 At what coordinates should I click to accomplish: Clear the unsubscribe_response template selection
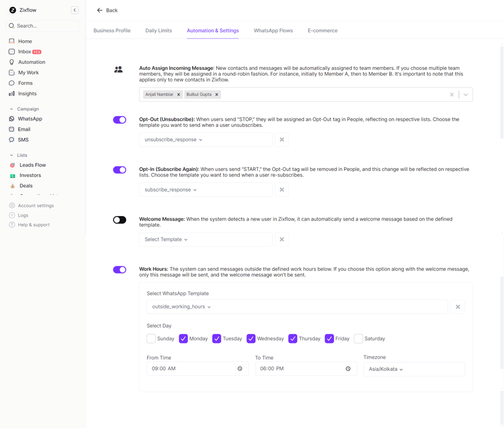(x=282, y=140)
